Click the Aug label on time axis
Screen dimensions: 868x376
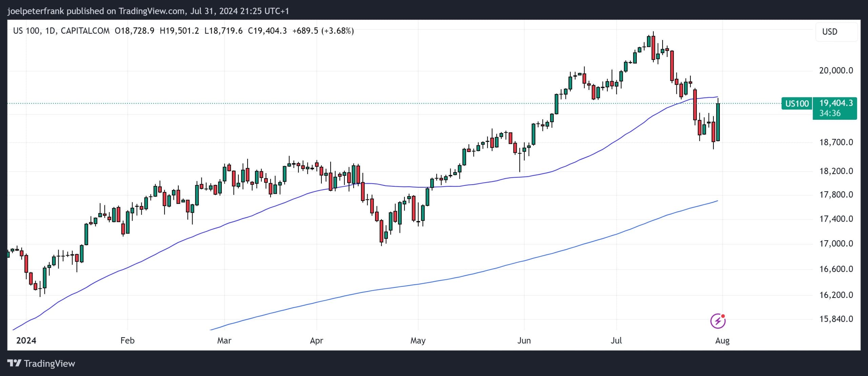point(722,340)
